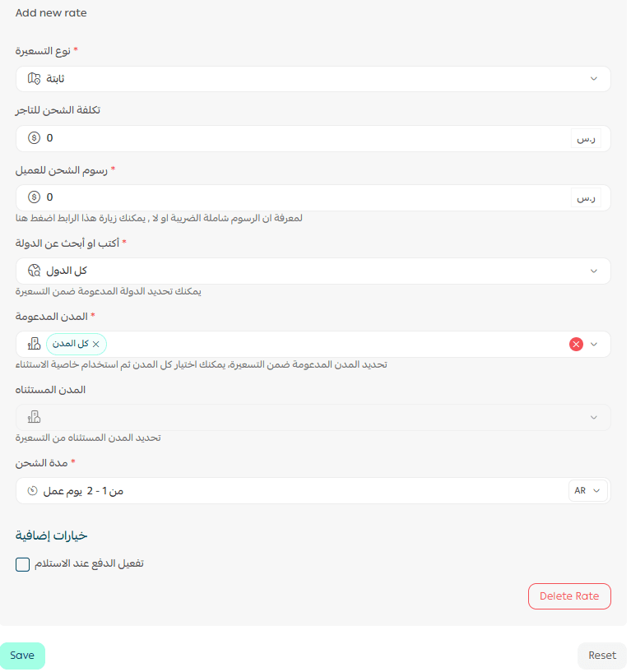Screen dimensions: 631x672
Task: Open the country selection dropdown arrow
Action: tap(594, 271)
